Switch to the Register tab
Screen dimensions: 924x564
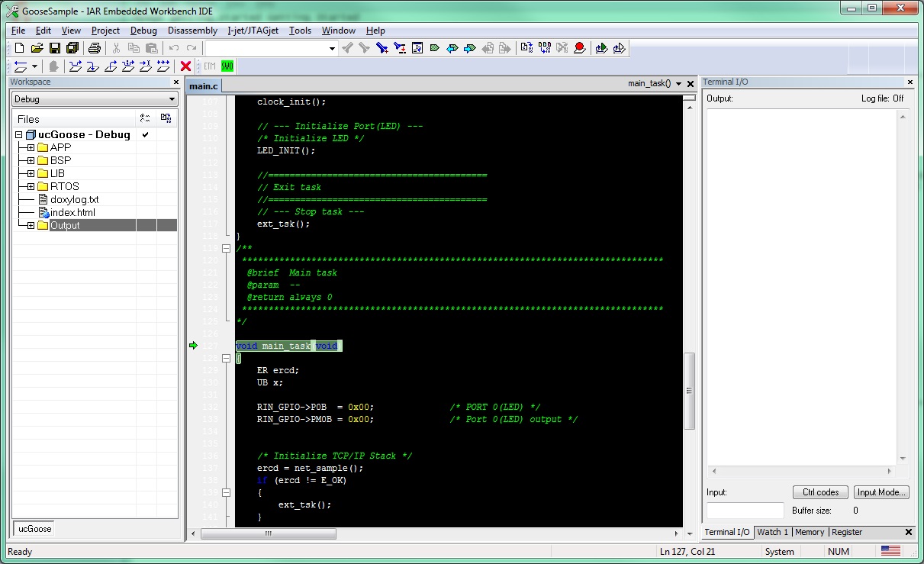point(847,532)
